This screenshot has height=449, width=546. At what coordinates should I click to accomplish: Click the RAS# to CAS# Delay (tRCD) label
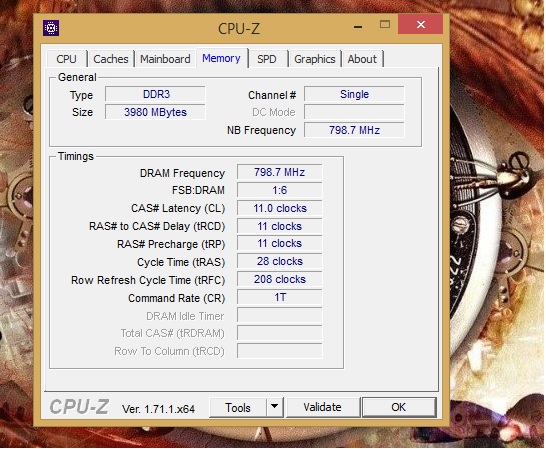157,227
